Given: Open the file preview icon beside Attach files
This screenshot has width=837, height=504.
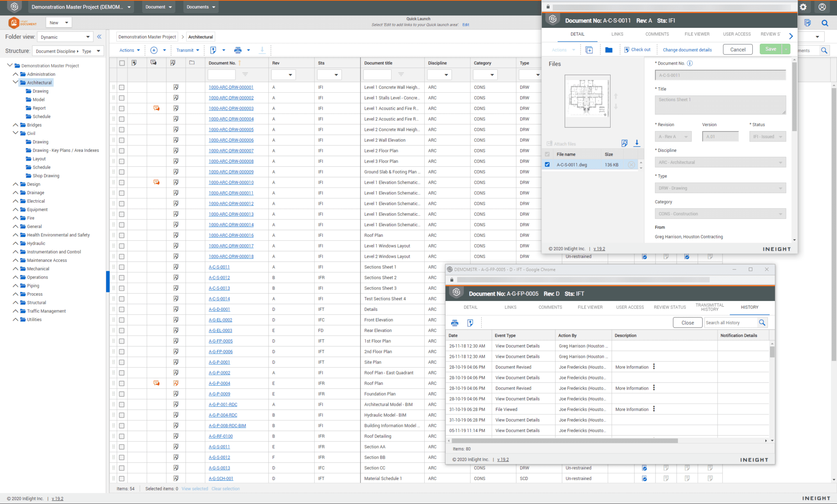Looking at the screenshot, I should (624, 143).
